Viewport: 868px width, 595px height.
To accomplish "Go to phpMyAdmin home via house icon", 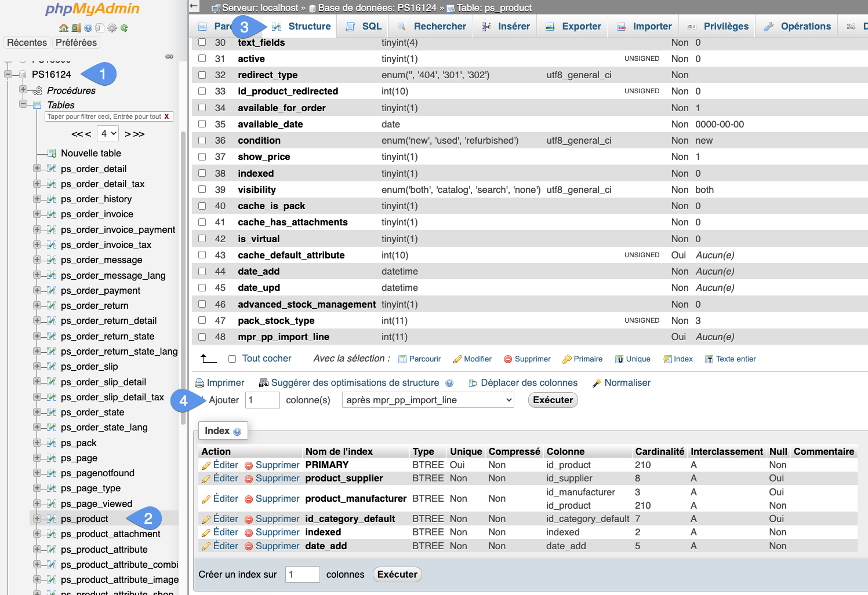I will click(64, 28).
